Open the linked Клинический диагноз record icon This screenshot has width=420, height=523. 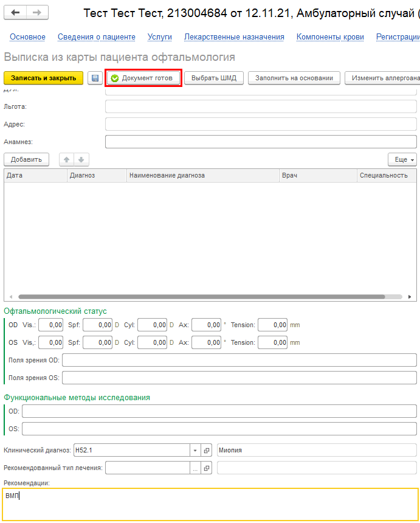(x=207, y=451)
